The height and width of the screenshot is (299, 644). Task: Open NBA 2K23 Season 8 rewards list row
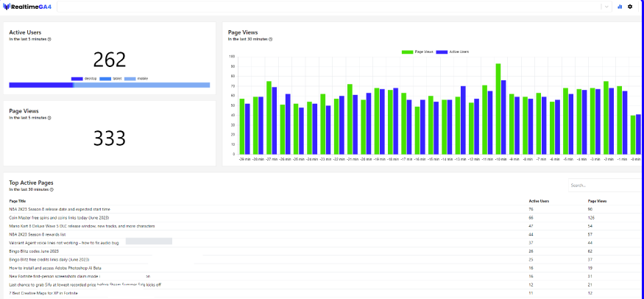click(x=322, y=234)
